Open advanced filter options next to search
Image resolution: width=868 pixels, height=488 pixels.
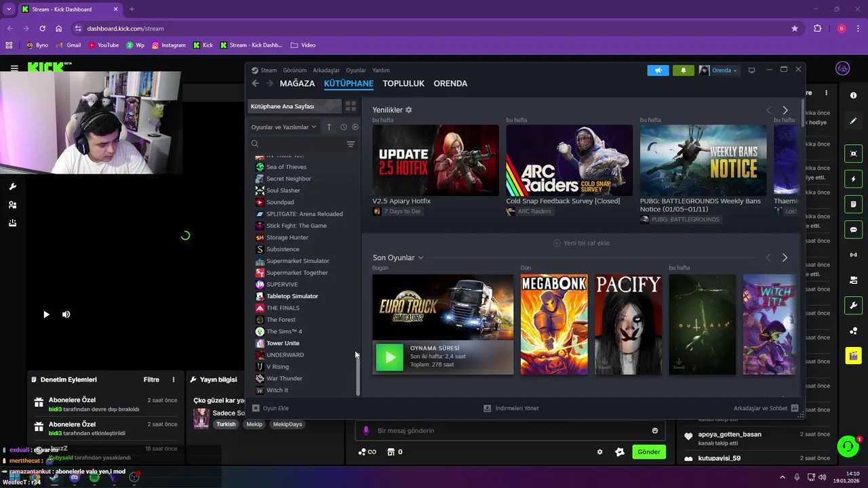pyautogui.click(x=351, y=144)
